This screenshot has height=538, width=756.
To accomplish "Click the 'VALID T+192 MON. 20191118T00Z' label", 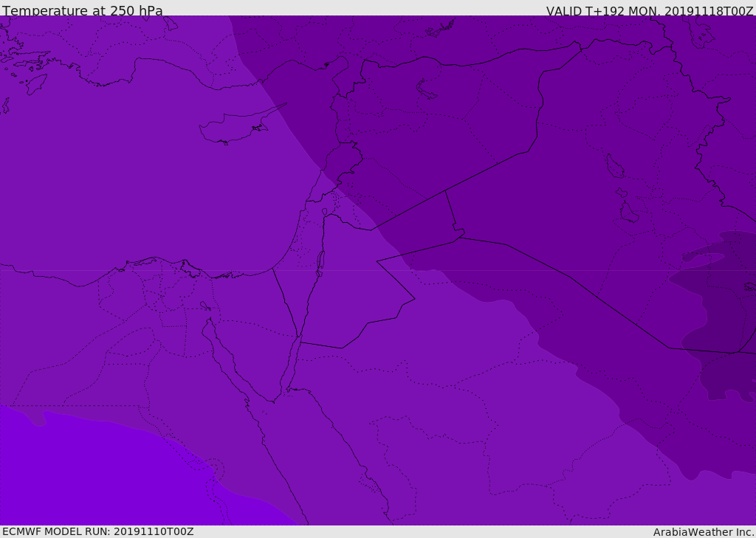I will pos(650,10).
